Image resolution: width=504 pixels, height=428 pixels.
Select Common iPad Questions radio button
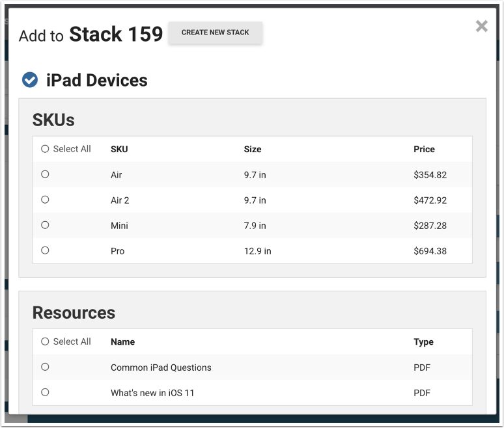(x=45, y=367)
